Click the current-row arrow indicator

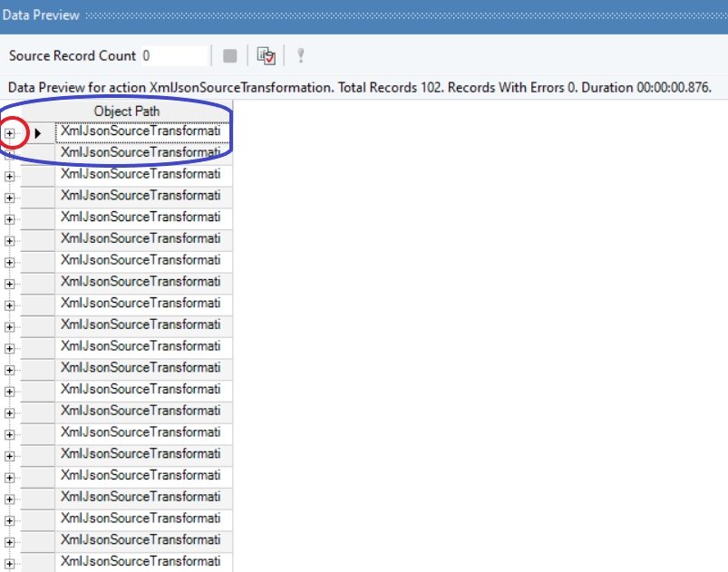click(x=37, y=134)
